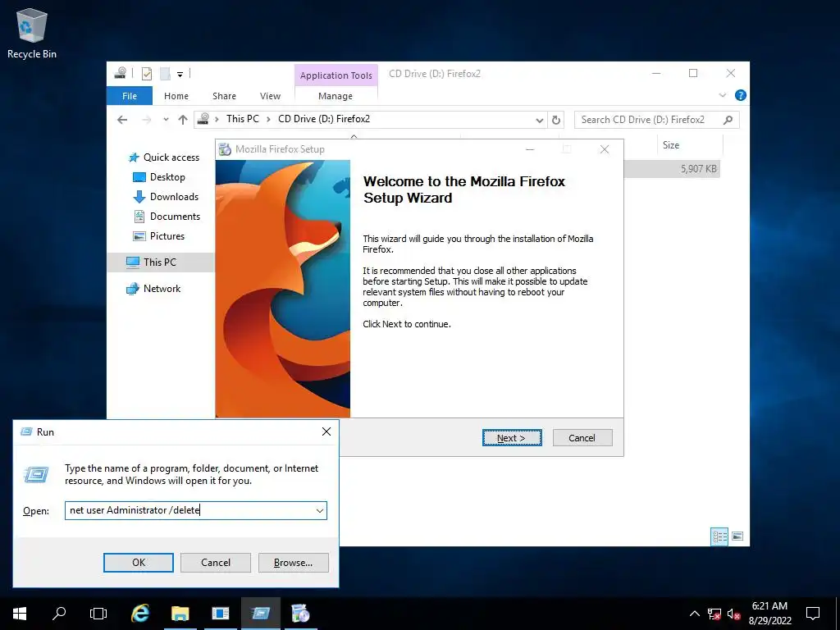
Task: Click Cancel in the Run dialog
Action: point(216,563)
